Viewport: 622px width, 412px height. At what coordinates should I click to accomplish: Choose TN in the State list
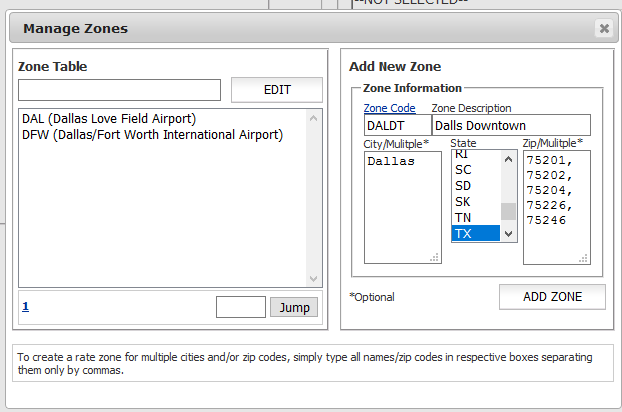[x=476, y=217]
